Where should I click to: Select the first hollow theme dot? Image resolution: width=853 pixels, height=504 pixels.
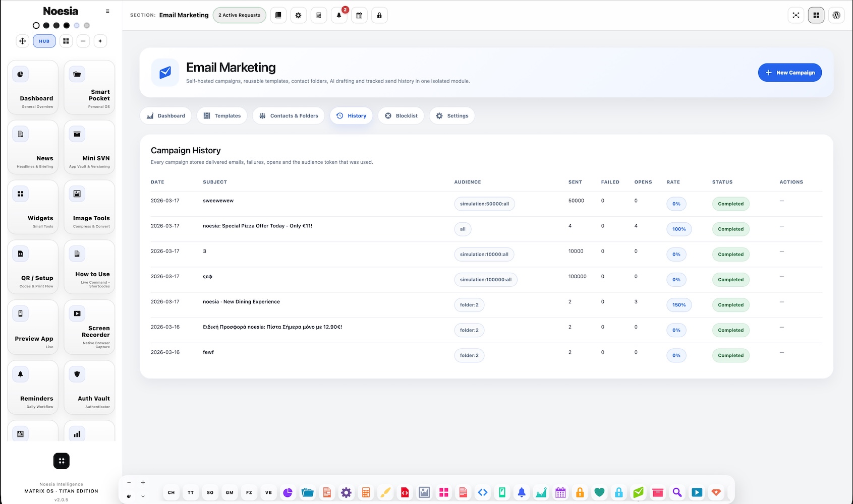coord(36,25)
